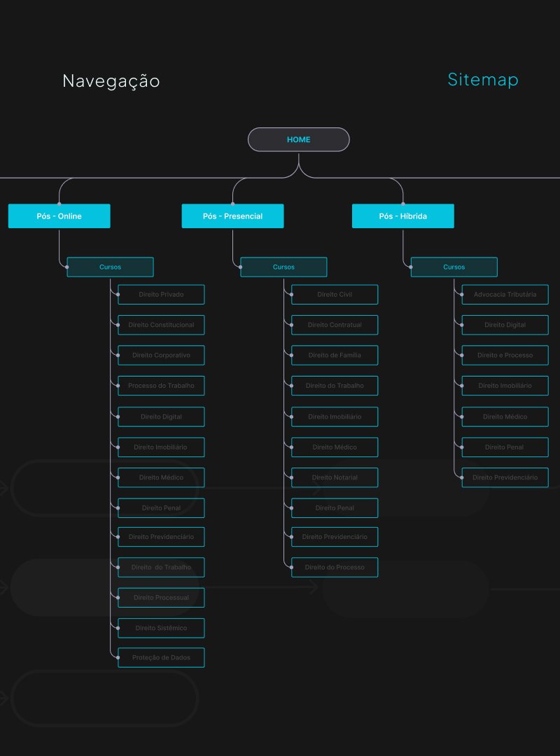
Task: Select the Direito Privado node
Action: 161,295
